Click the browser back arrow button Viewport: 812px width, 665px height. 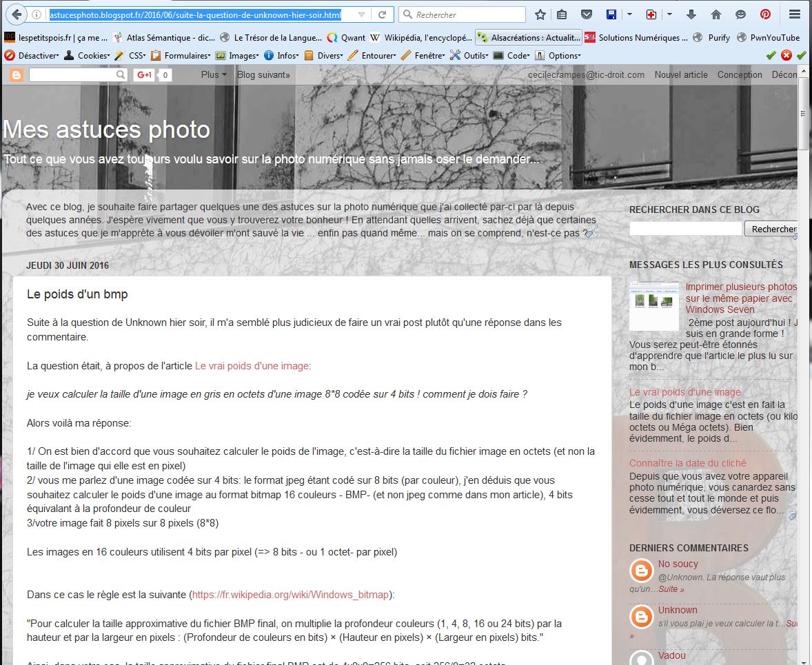[x=16, y=14]
